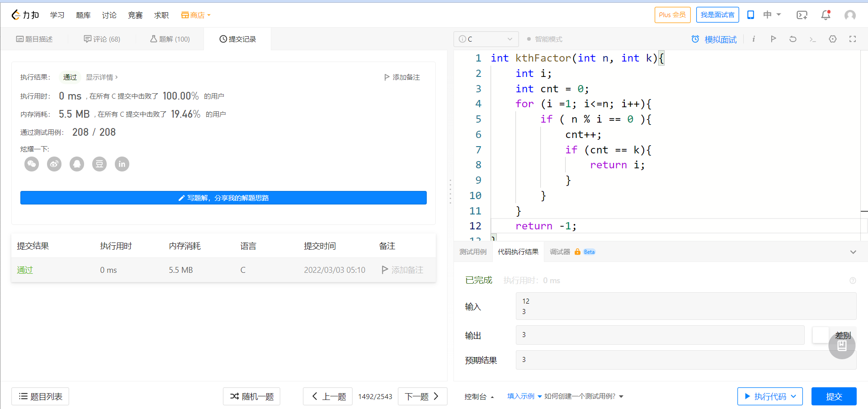Share result on LinkedIn
This screenshot has height=409, width=868.
[122, 164]
